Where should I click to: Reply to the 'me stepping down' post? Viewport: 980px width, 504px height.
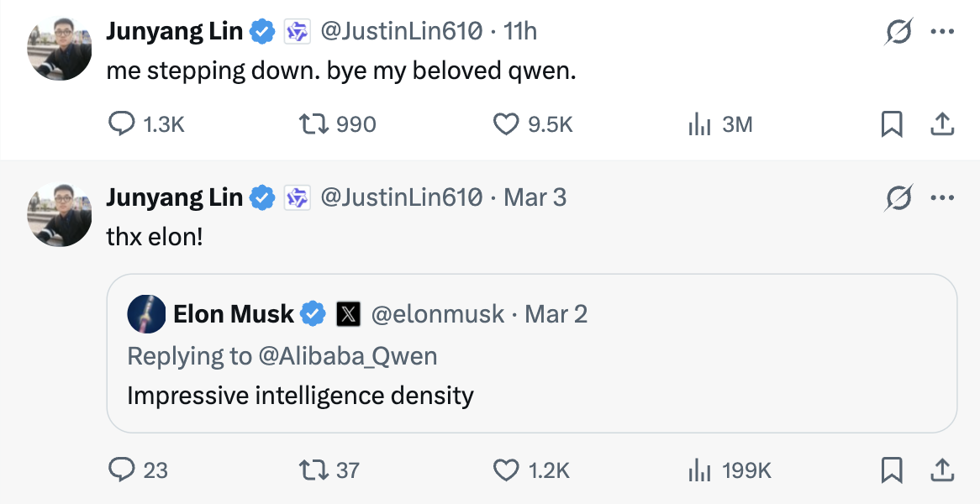pos(123,124)
